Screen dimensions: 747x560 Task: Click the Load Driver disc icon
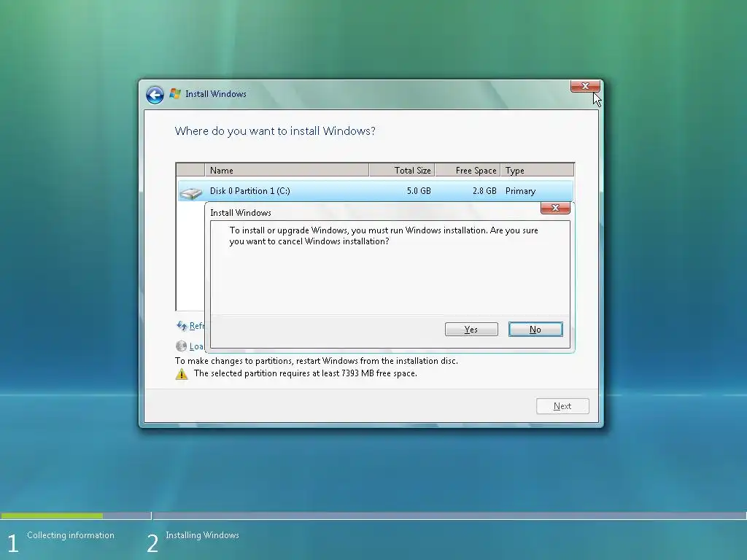coord(181,346)
